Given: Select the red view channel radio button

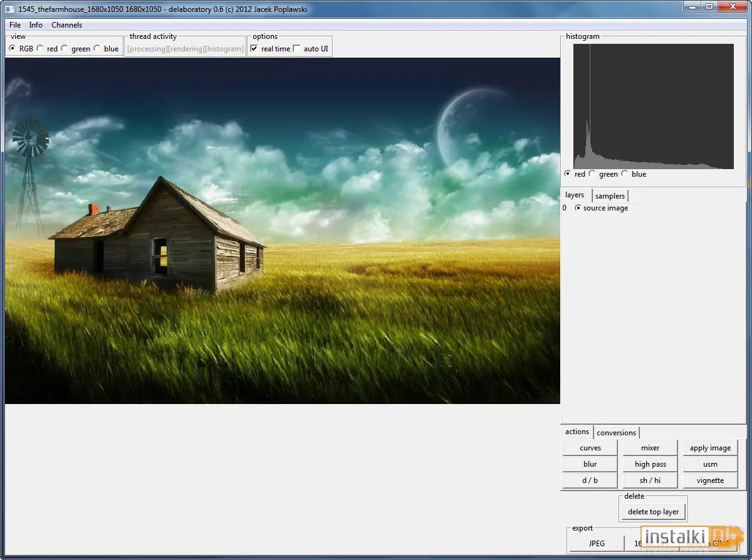Looking at the screenshot, I should (x=40, y=48).
